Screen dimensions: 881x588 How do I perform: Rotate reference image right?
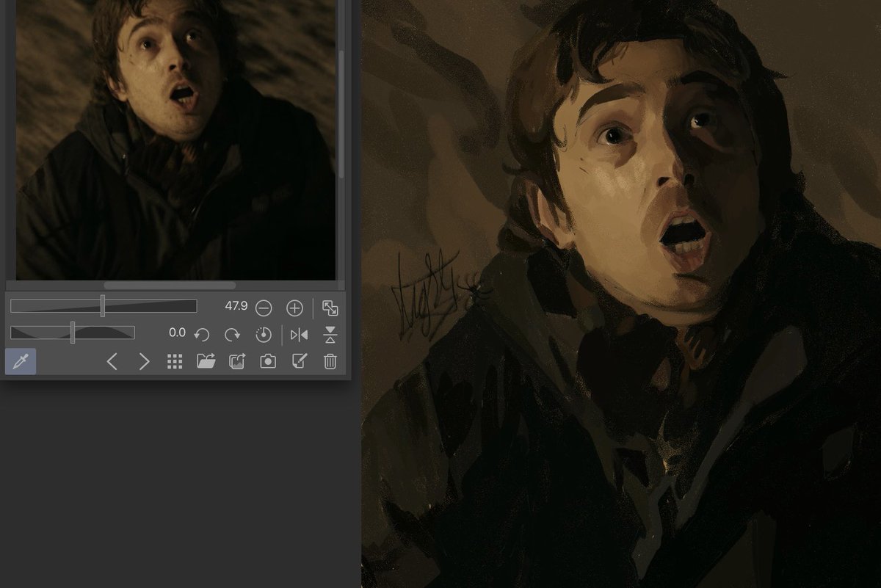coord(233,335)
